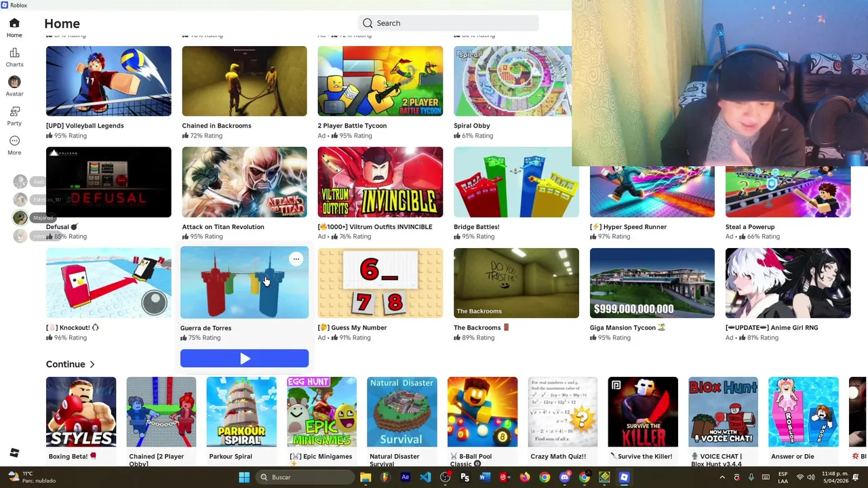The height and width of the screenshot is (488, 868).
Task: Open the Bridge Battles! thumbnail
Action: [x=516, y=182]
